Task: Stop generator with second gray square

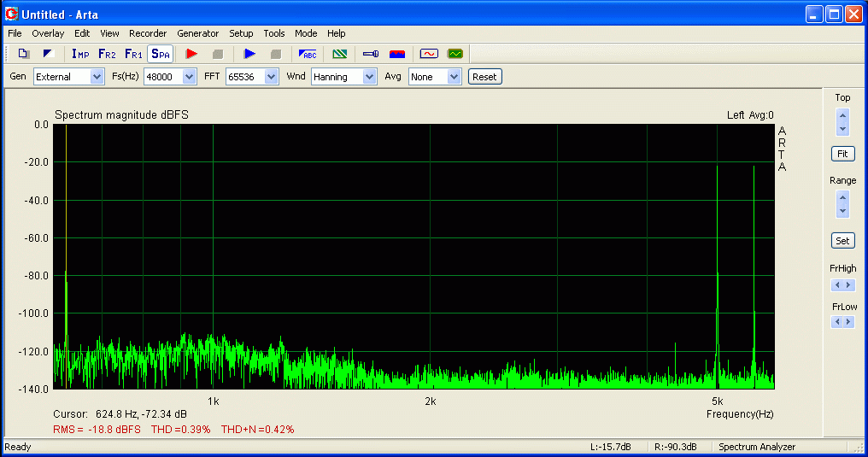Action: tap(276, 54)
